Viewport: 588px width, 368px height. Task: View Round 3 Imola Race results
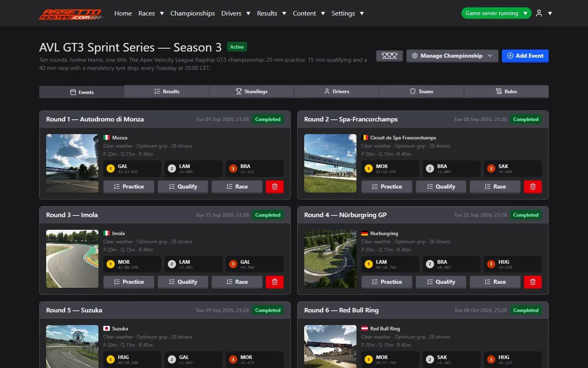pyautogui.click(x=237, y=282)
